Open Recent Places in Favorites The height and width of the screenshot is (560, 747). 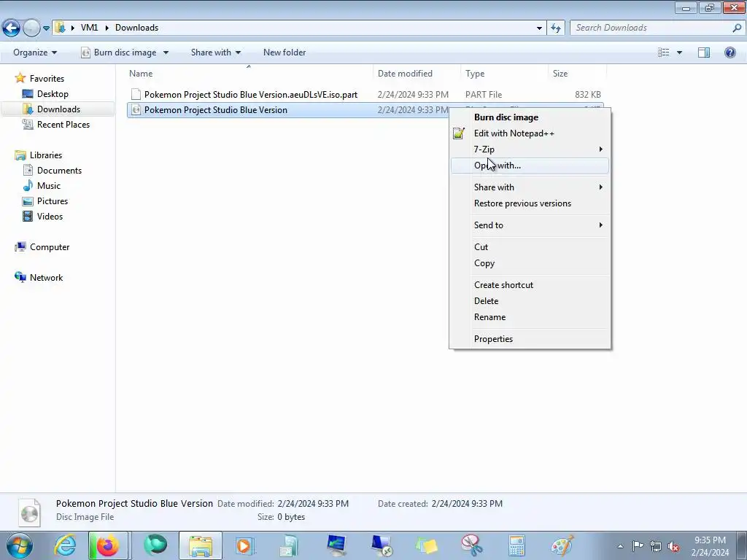pos(56,124)
